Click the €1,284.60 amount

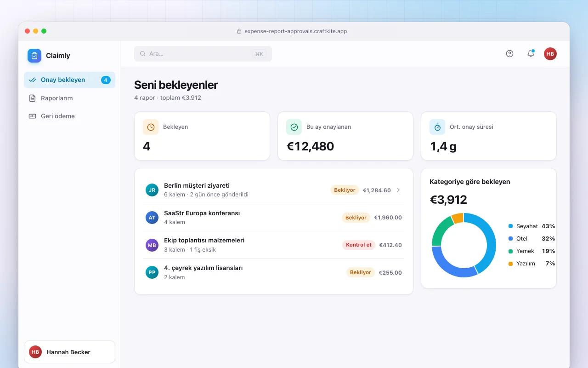coord(377,190)
